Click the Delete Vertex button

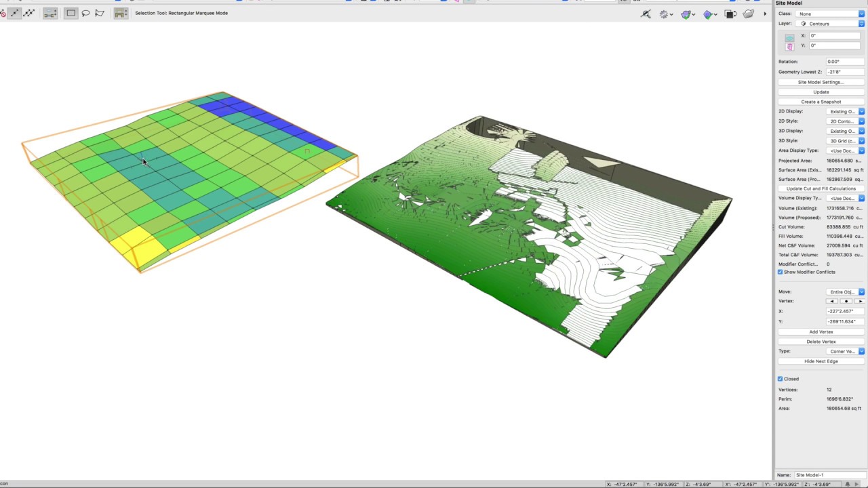821,342
